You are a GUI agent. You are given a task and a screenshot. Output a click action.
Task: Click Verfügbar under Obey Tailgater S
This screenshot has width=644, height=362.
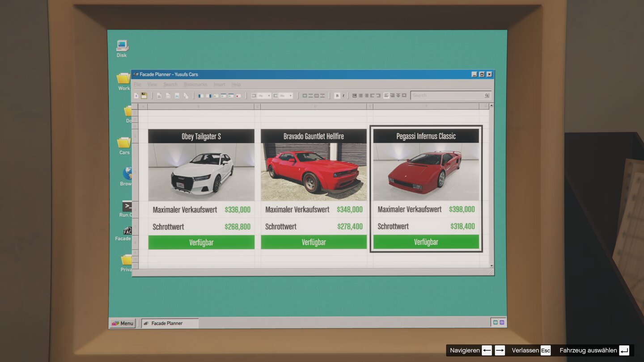pyautogui.click(x=201, y=242)
